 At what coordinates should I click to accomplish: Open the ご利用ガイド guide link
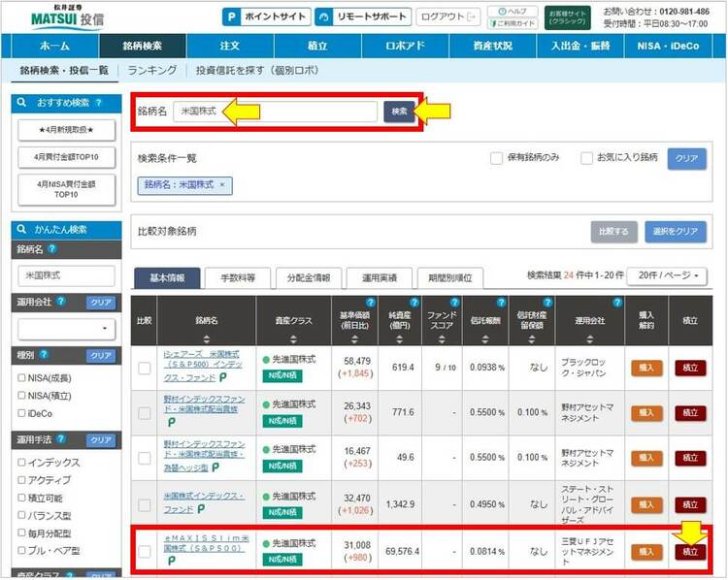coord(513,23)
